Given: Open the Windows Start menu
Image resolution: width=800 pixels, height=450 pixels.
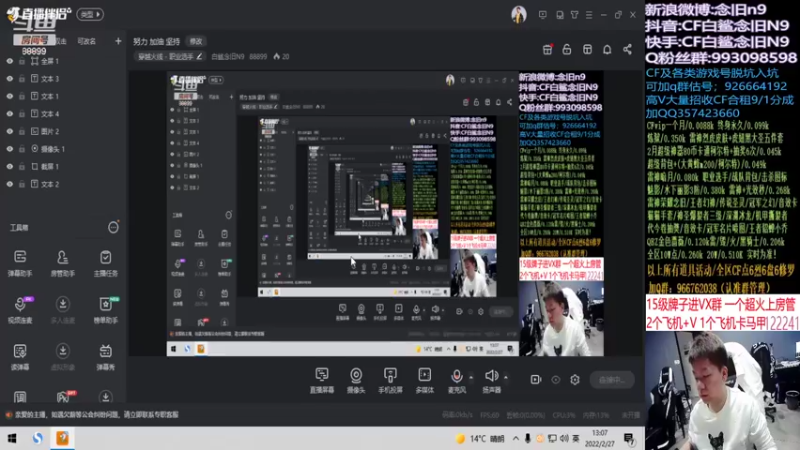Looking at the screenshot, I should point(12,438).
